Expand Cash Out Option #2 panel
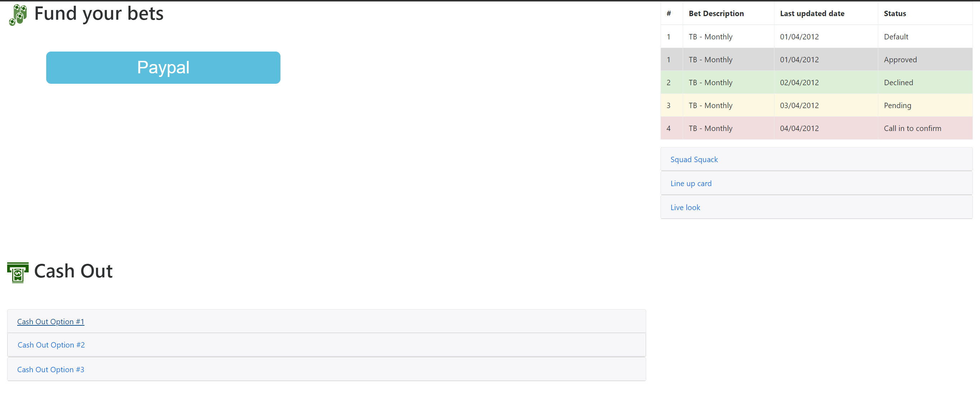This screenshot has height=393, width=980. pos(51,345)
